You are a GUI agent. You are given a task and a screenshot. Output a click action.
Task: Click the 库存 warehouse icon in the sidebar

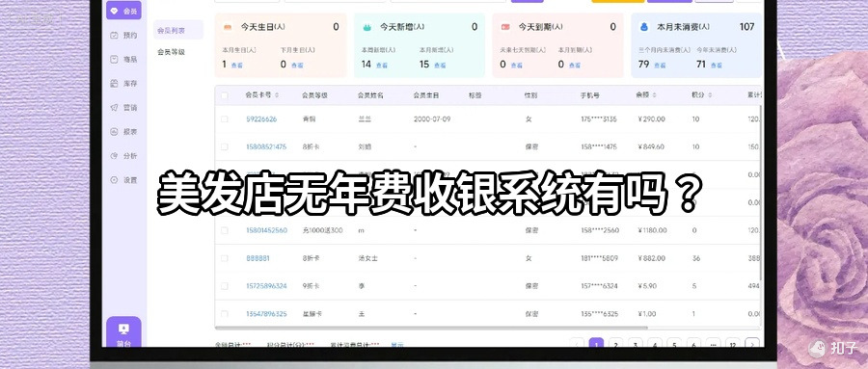click(114, 84)
